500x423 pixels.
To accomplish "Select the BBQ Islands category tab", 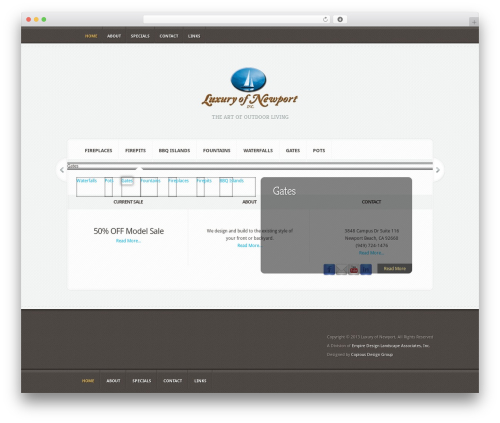I will tap(174, 150).
